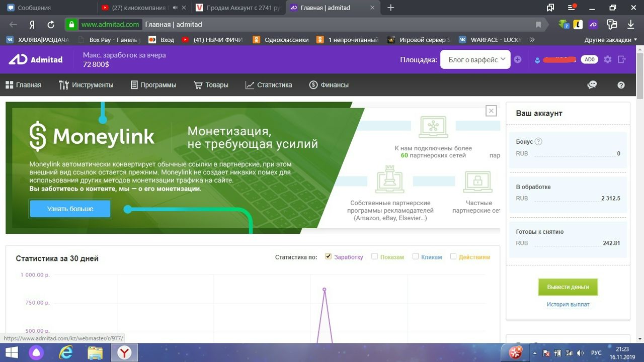This screenshot has height=362, width=644.
Task: Open the Финансы menu item
Action: [329, 85]
